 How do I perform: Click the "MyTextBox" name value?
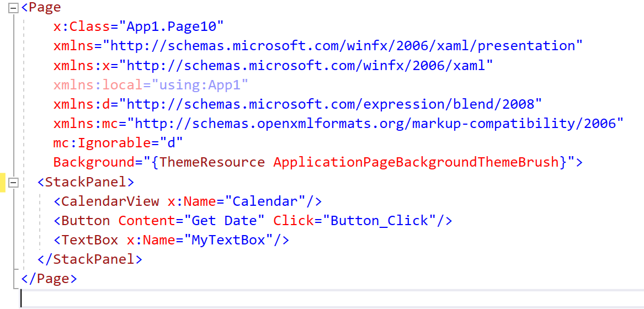pyautogui.click(x=228, y=240)
